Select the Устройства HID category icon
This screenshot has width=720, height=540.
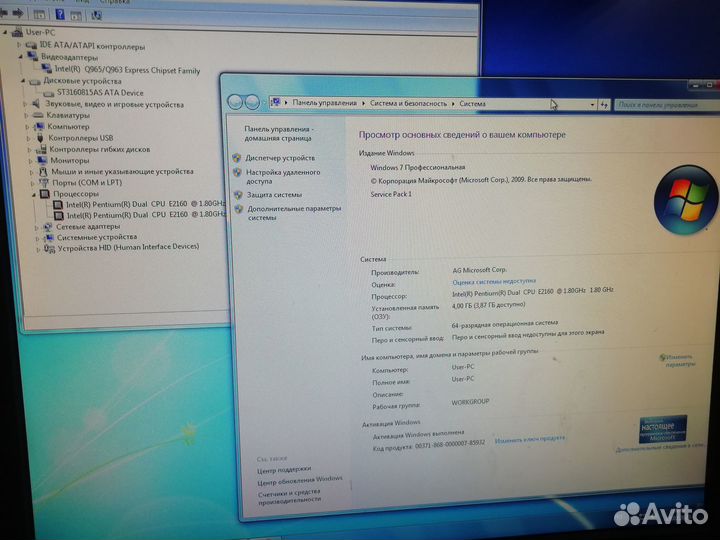pyautogui.click(x=49, y=248)
